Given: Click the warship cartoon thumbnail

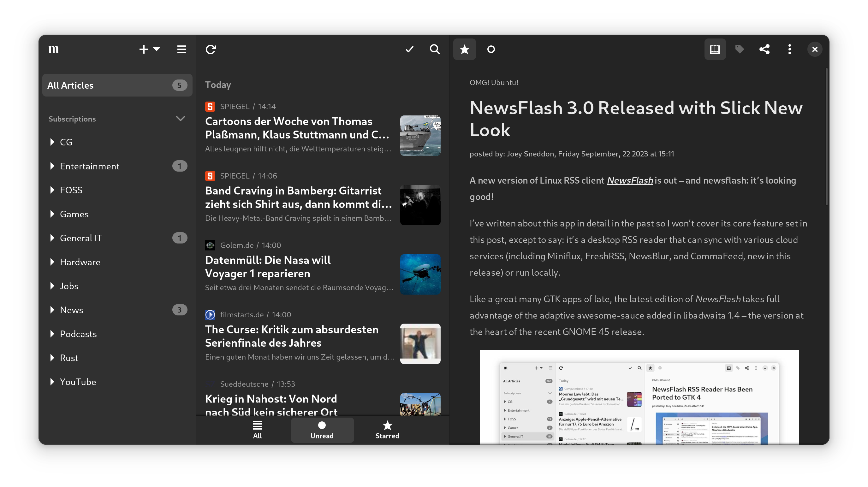Looking at the screenshot, I should (420, 135).
